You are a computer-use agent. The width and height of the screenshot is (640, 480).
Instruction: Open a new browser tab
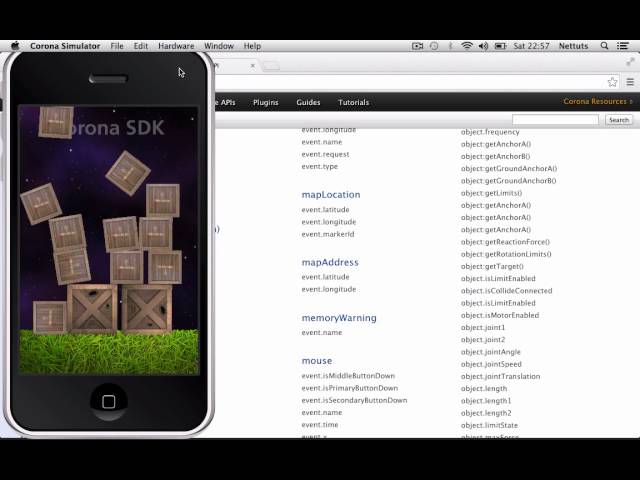click(x=271, y=66)
